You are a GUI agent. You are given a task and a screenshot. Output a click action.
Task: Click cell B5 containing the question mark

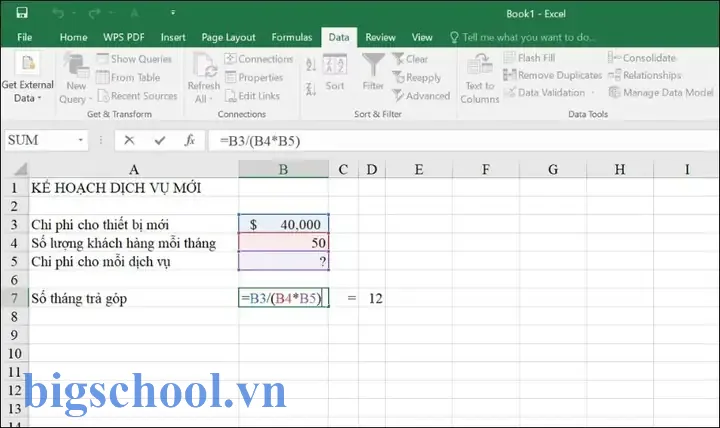point(283,261)
